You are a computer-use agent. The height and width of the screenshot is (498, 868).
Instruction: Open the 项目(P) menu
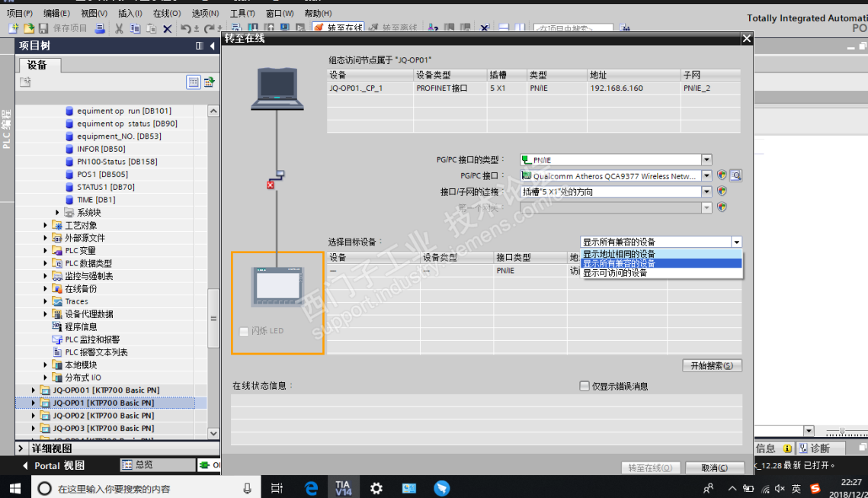tap(20, 13)
